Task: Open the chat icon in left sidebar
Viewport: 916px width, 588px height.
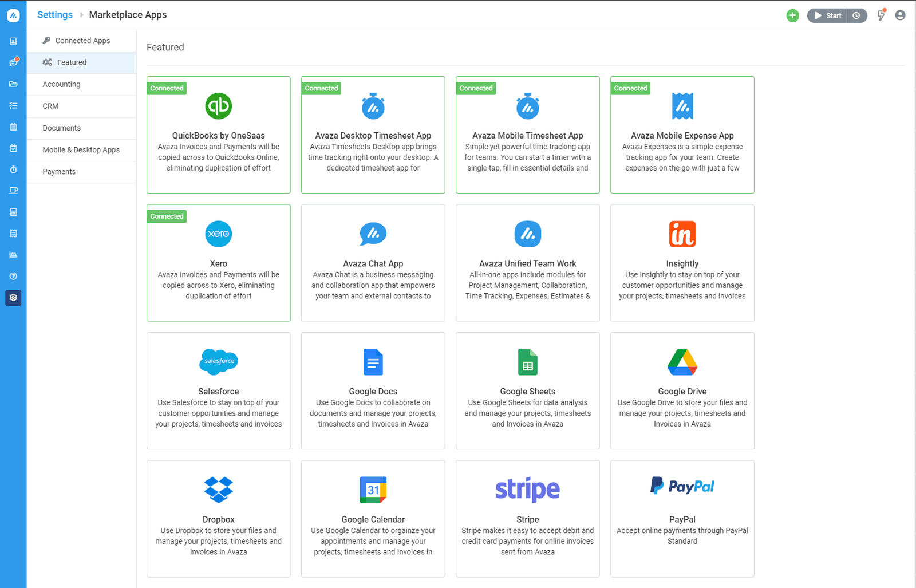Action: 13,62
